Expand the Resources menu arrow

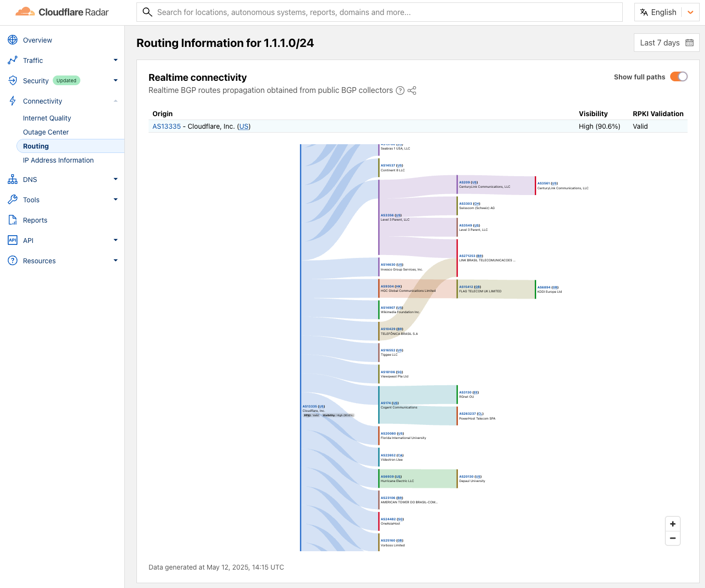(x=116, y=260)
